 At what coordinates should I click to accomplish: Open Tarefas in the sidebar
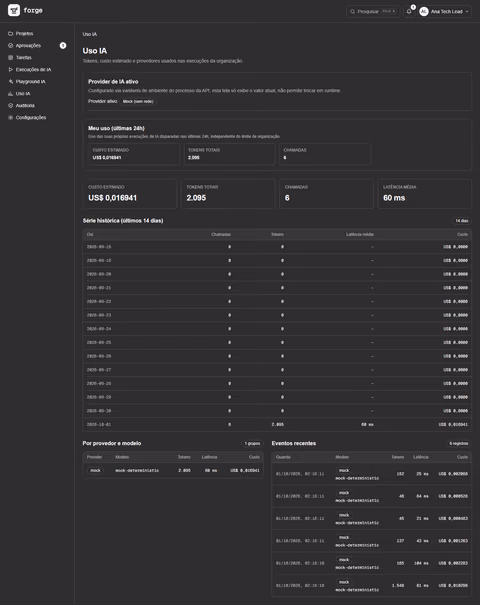(24, 57)
